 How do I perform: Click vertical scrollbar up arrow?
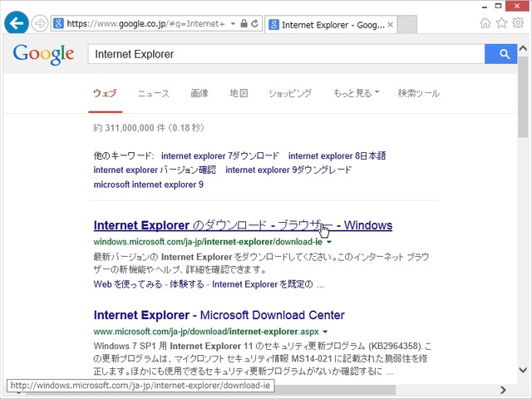click(x=523, y=48)
